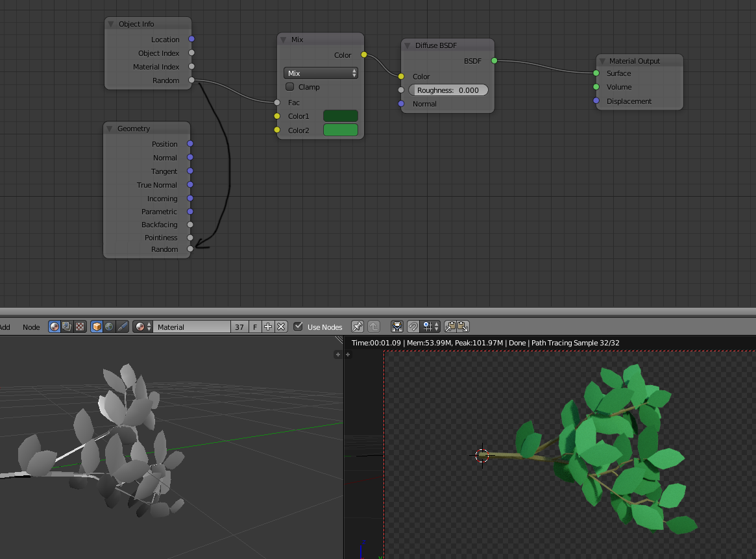Click the Material name field
This screenshot has height=559, width=756.
pyautogui.click(x=192, y=327)
